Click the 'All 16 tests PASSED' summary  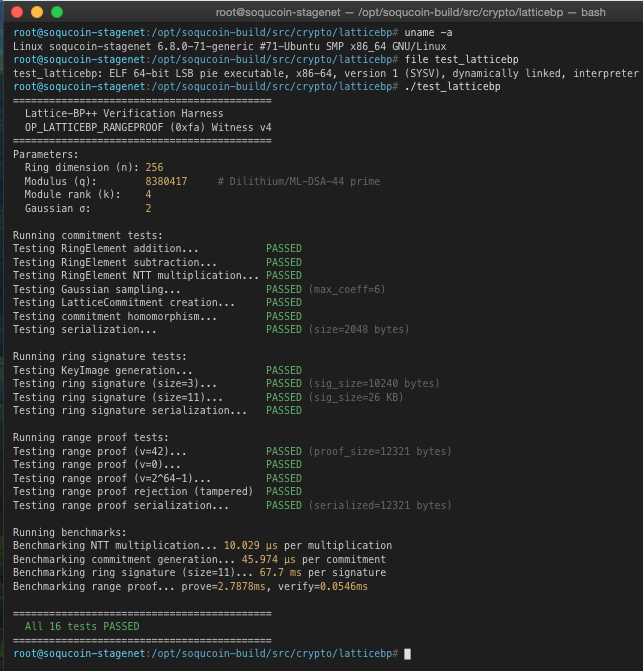point(82,626)
